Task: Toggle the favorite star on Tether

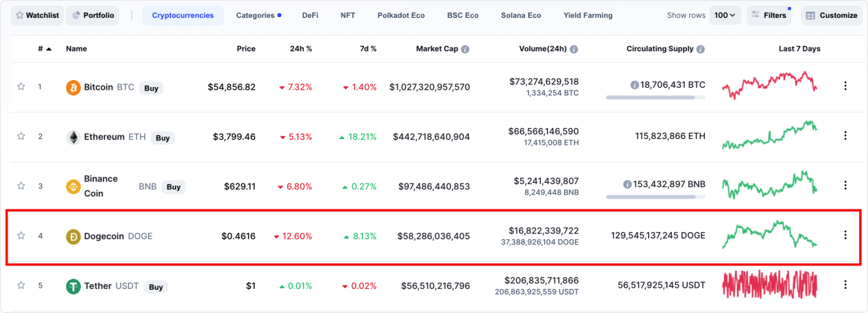Action: pos(21,285)
